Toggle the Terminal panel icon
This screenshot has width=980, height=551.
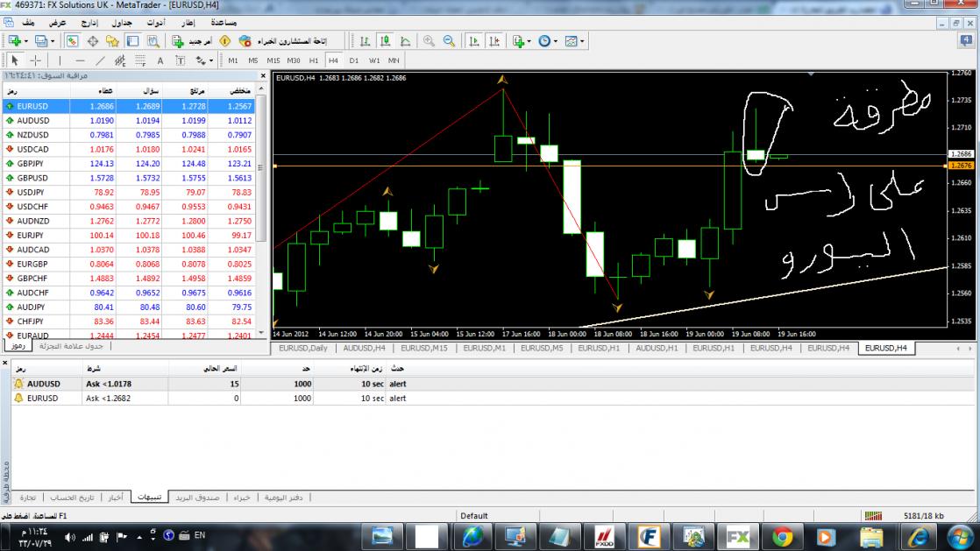click(x=132, y=41)
